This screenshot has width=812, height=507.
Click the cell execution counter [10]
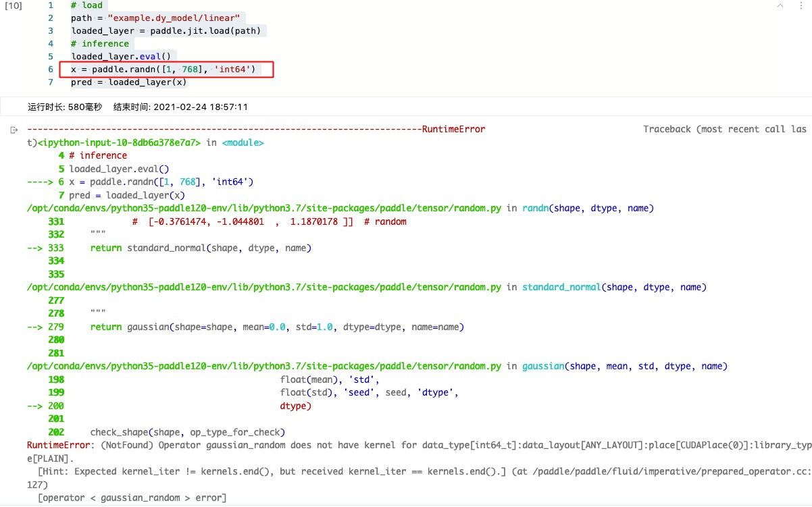click(14, 5)
